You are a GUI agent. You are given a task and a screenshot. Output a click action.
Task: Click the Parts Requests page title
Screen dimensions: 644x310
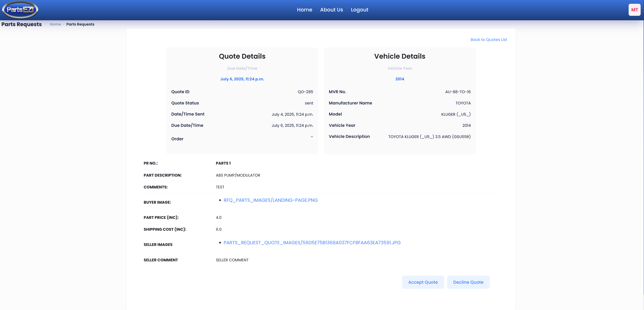22,24
